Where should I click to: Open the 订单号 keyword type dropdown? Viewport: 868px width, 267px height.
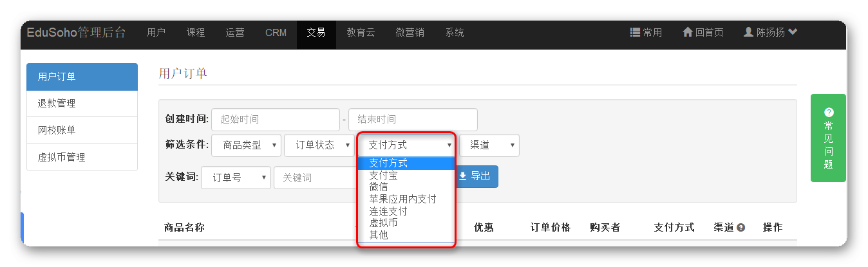(x=236, y=178)
